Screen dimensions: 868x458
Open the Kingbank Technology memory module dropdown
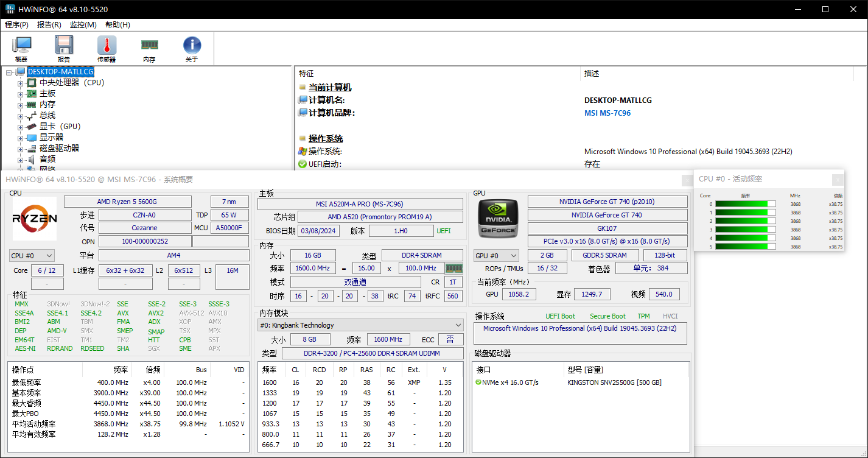tap(360, 325)
